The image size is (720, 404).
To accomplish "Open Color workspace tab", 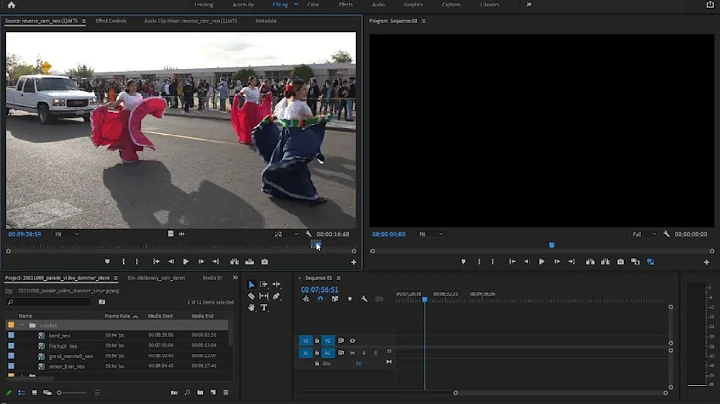I will pos(313,5).
